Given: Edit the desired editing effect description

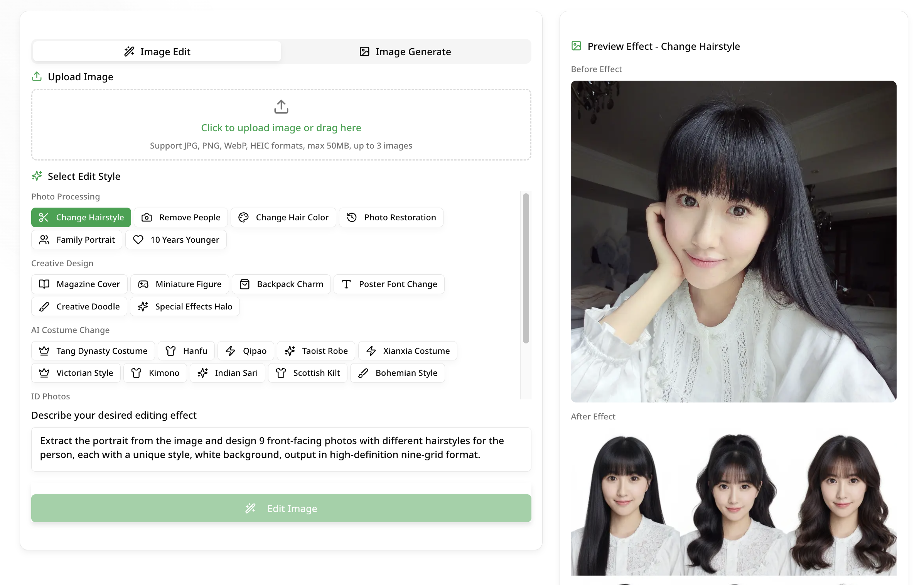Looking at the screenshot, I should tap(281, 449).
